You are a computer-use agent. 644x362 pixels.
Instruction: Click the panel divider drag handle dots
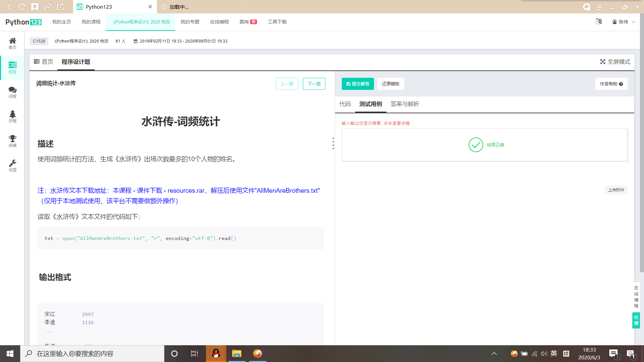tap(333, 143)
